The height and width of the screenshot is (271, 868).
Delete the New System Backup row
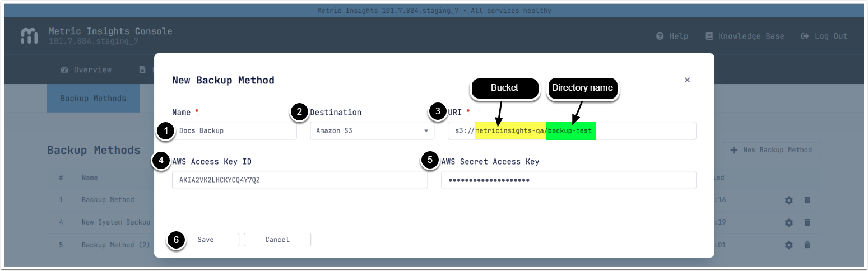[807, 222]
